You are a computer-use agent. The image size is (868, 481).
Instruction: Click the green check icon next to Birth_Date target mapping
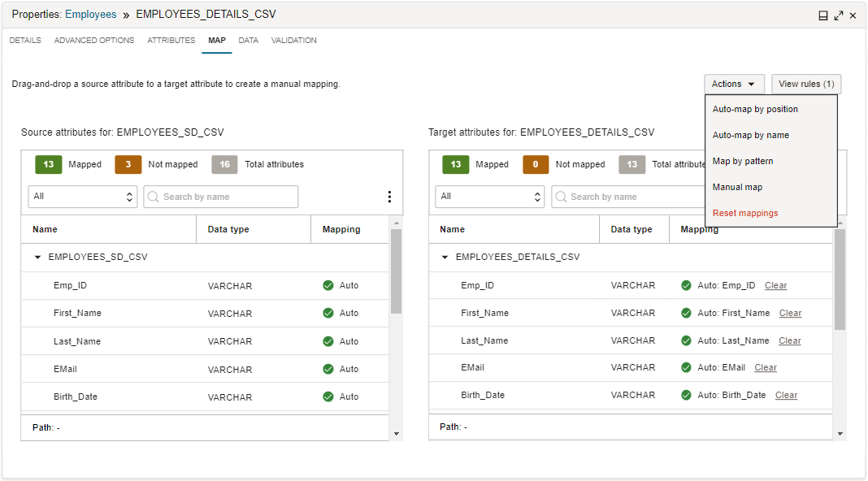click(x=687, y=395)
